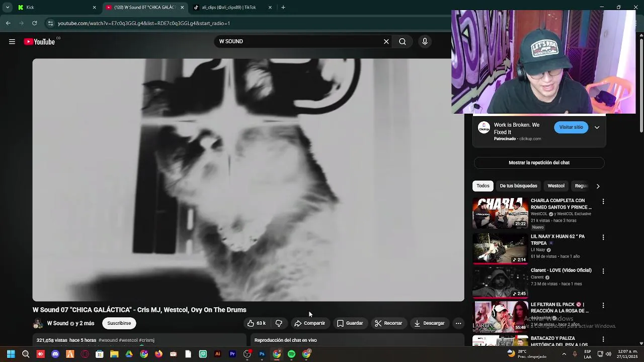Like the video (63 k)
The height and width of the screenshot is (362, 644).
coord(257,323)
